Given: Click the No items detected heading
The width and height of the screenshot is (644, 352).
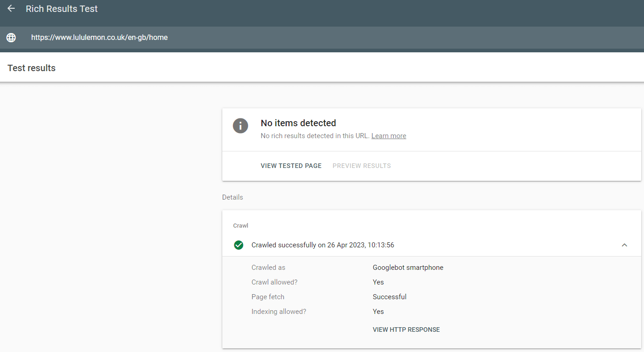Looking at the screenshot, I should point(298,123).
